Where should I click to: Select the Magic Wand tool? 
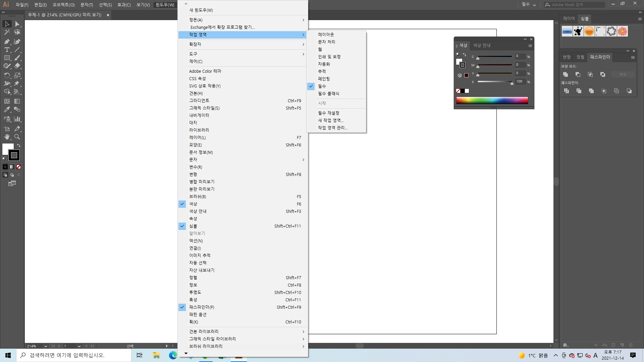coord(7,32)
